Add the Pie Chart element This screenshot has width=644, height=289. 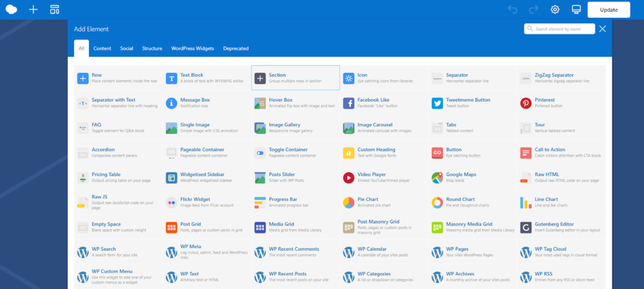384,202
